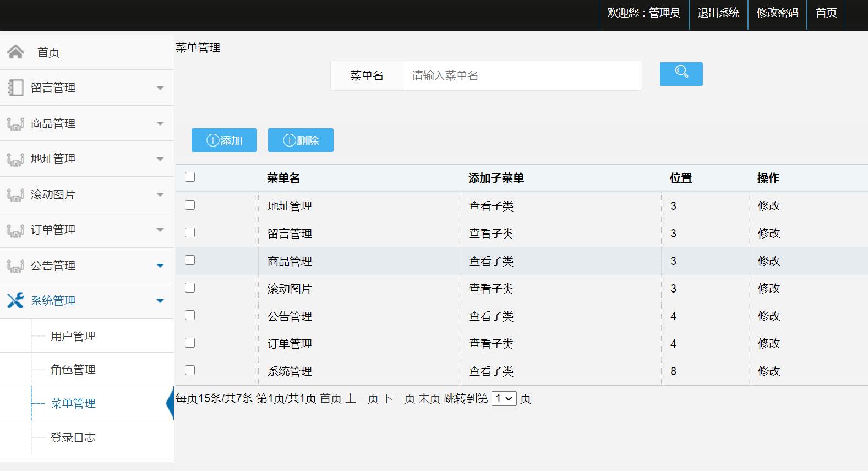Tick the select-all checkbox in table header
Image resolution: width=868 pixels, height=471 pixels.
[x=190, y=177]
